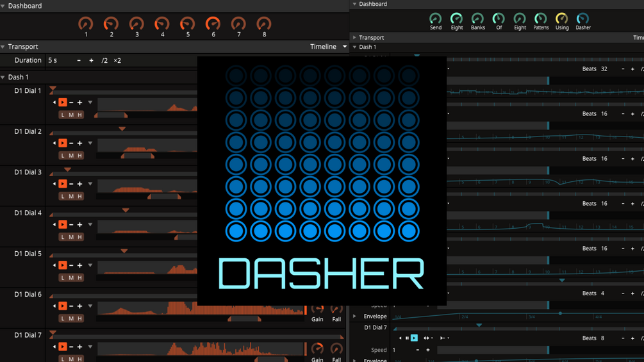Screen dimensions: 644x362
Task: Increase Speed on right D1 Dial 7
Action: (427, 350)
